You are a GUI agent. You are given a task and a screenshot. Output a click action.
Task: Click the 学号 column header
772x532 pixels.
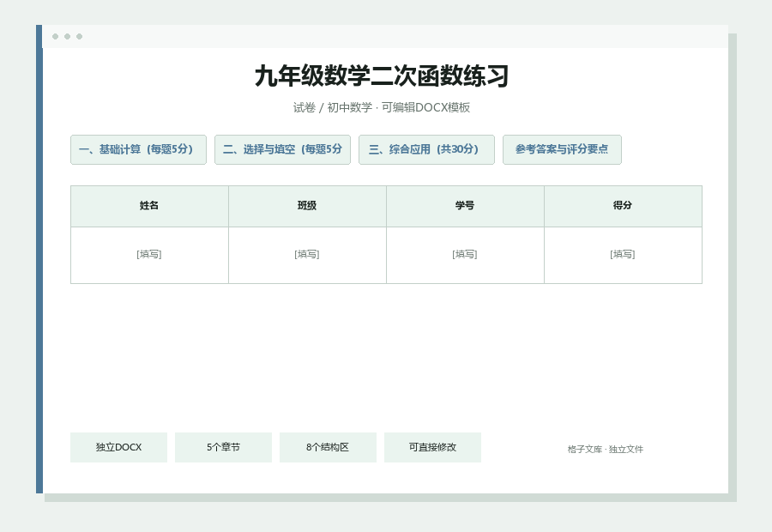pos(465,207)
